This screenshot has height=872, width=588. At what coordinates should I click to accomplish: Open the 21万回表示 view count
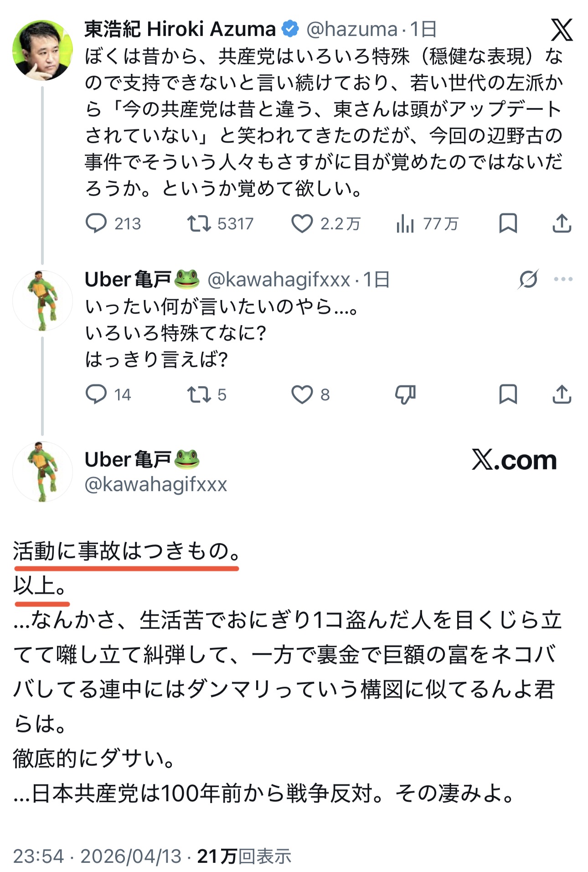pos(244,856)
